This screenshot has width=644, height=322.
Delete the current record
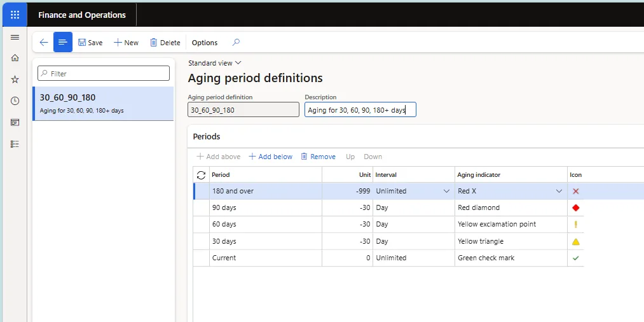click(165, 43)
